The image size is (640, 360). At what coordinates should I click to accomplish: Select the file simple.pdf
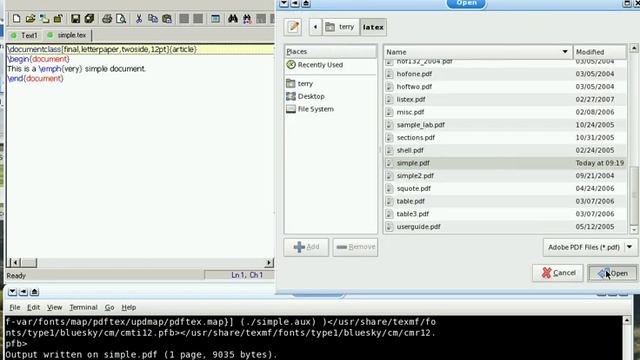505,163
